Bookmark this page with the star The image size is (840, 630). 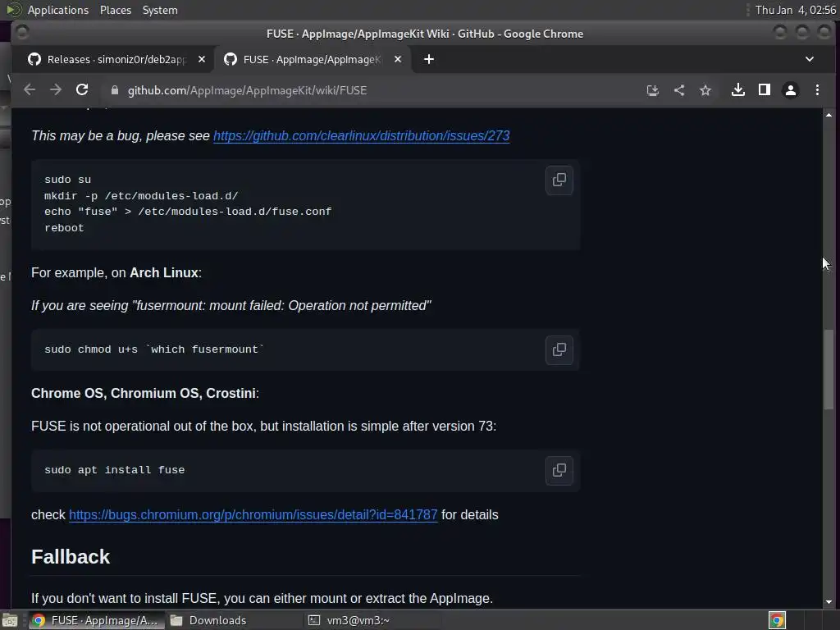(705, 90)
